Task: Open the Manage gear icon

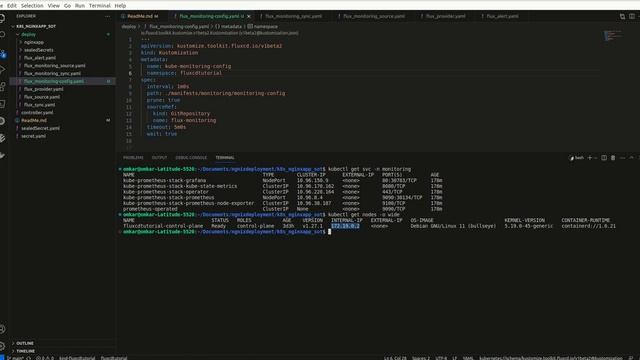Action: [2, 346]
